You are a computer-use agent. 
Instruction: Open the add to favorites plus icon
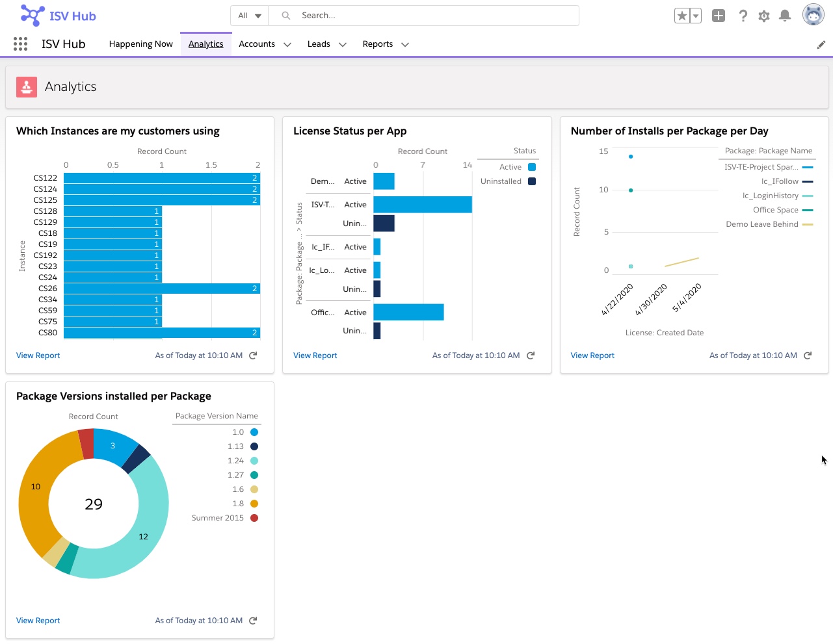pyautogui.click(x=718, y=15)
